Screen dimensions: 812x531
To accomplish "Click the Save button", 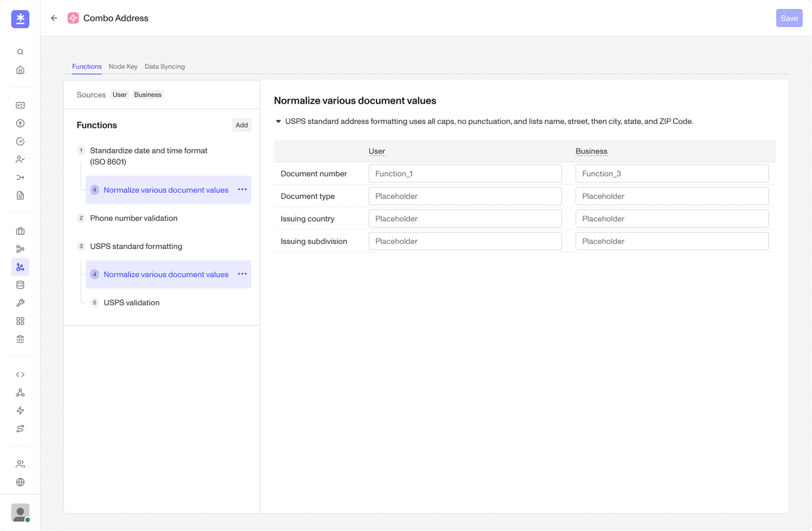I will [789, 18].
